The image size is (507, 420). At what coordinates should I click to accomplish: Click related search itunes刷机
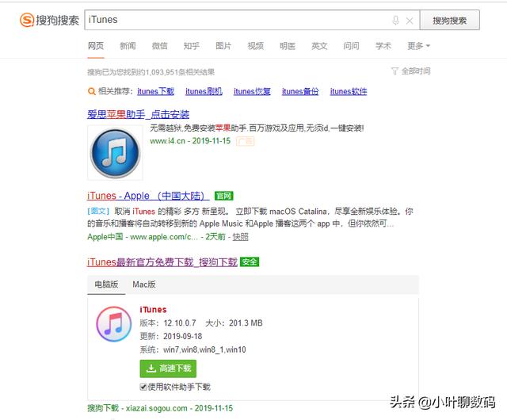click(204, 92)
